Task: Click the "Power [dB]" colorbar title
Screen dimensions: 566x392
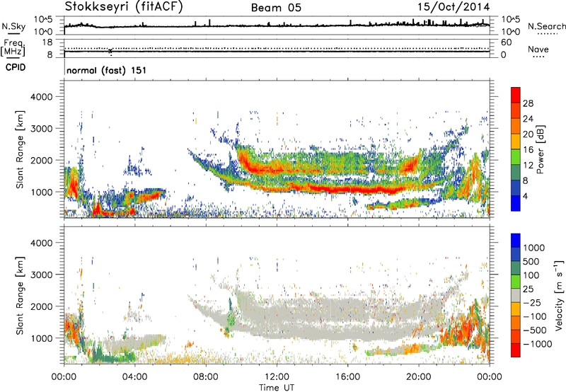Action: coord(540,149)
